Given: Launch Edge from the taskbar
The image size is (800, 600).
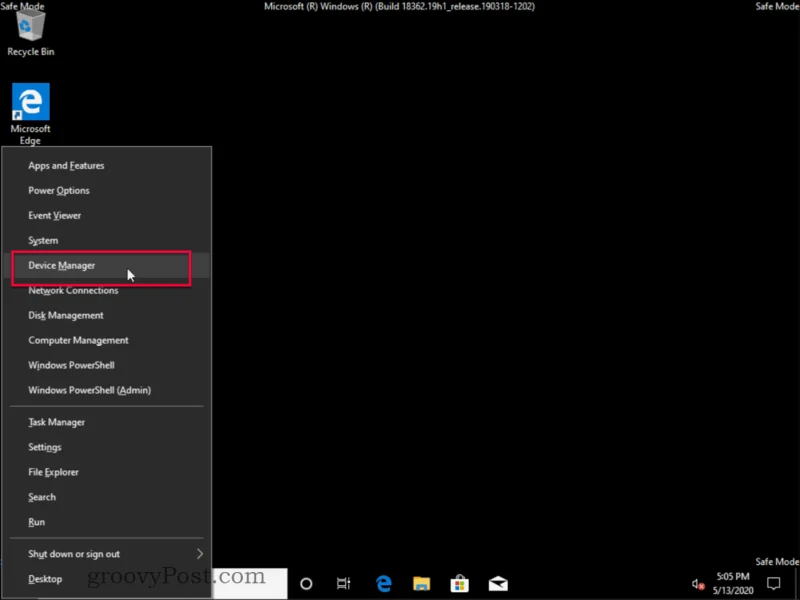Looking at the screenshot, I should coord(383,583).
